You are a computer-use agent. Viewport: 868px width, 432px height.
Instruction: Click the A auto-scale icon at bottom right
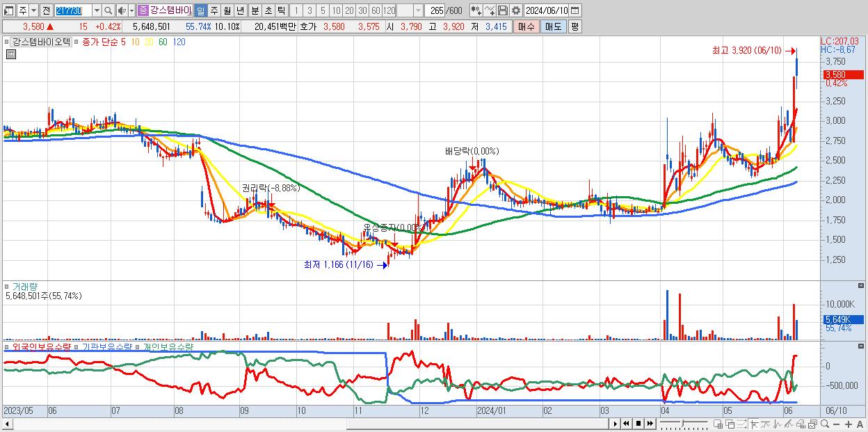click(860, 424)
